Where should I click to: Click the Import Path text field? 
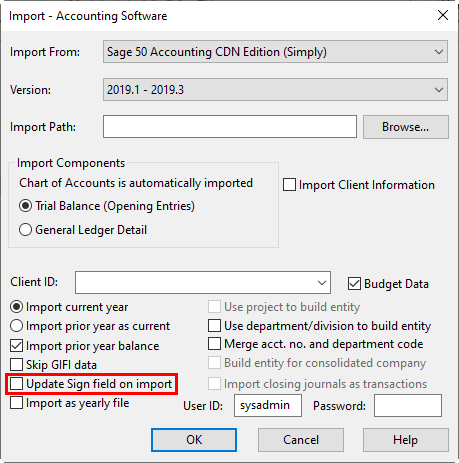coord(230,127)
